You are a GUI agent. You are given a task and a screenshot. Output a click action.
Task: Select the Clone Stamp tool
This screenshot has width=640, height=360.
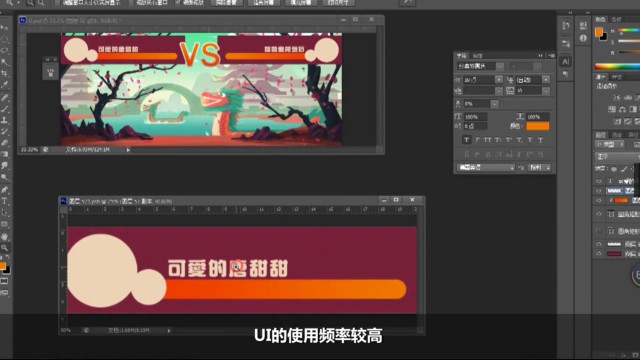[x=4, y=120]
